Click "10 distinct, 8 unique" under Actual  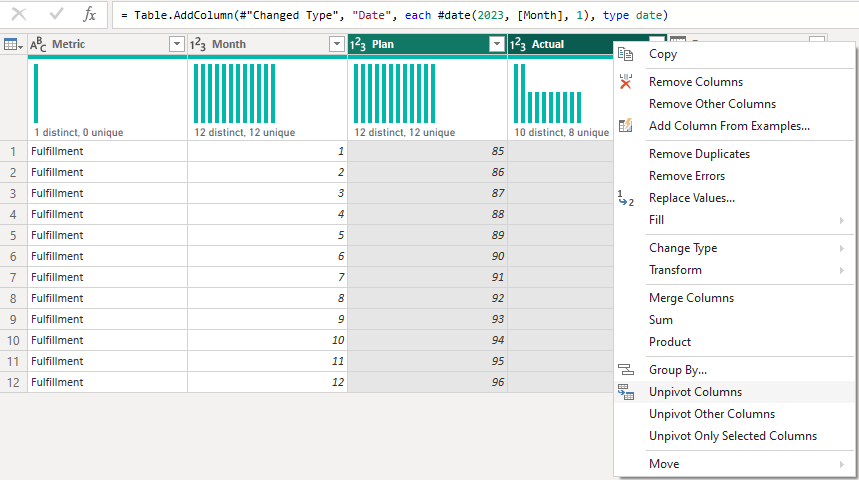point(562,133)
